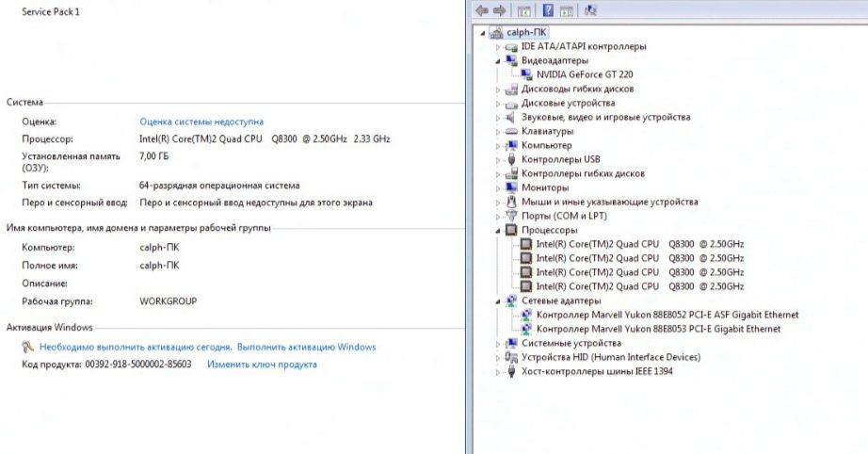Screen dimensions: 868x454
Task: Click the Forward arrow in Device Manager toolbar
Action: (x=499, y=10)
